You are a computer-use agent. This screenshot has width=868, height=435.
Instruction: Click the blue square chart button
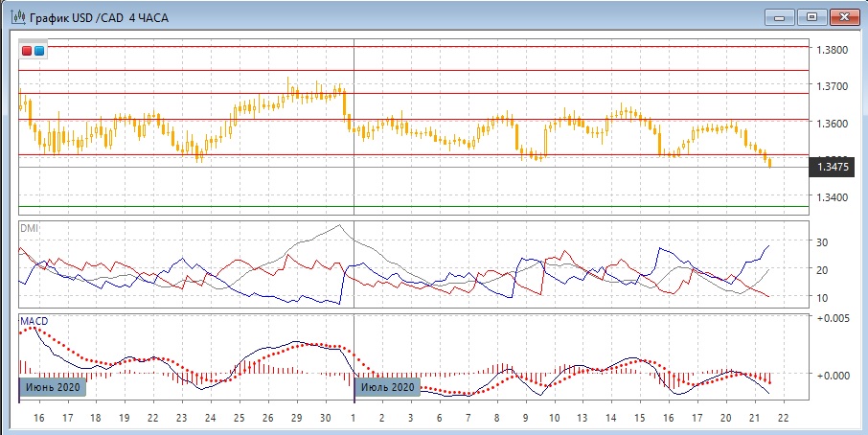(39, 50)
